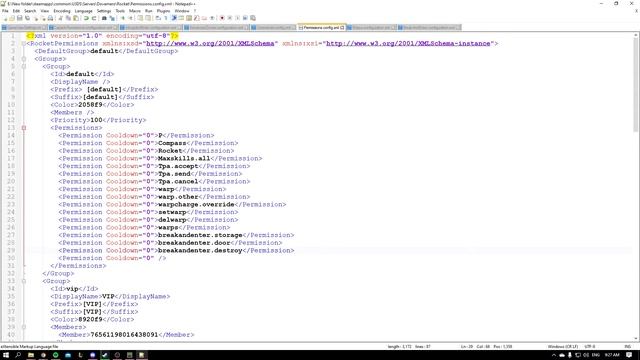Screen dimensions: 640x360
Task: Click the Ln : 29 position status field
Action: point(467,347)
